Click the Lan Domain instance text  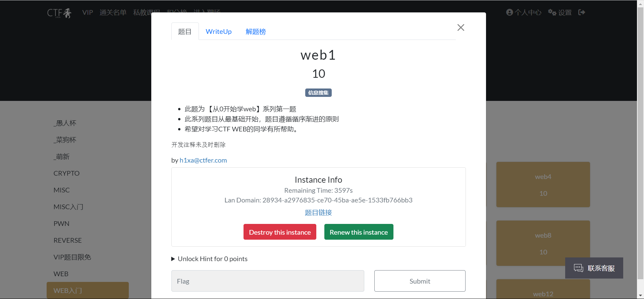[x=318, y=200]
